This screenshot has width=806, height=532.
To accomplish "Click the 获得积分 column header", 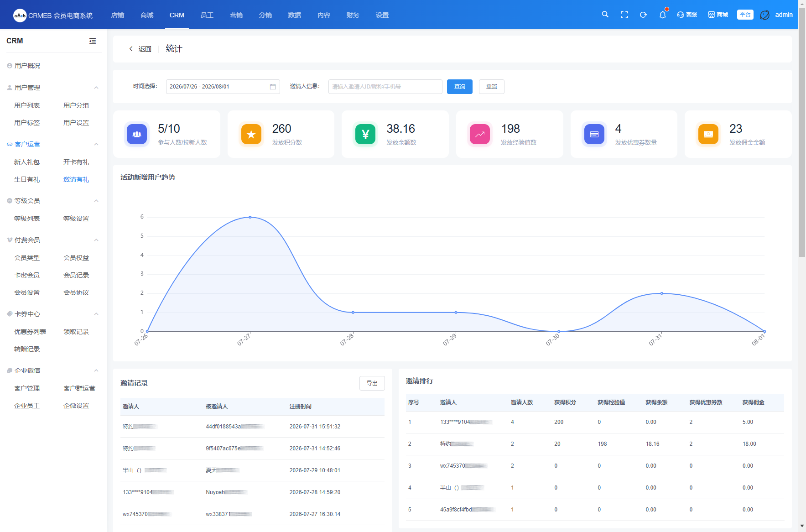I will [x=565, y=402].
